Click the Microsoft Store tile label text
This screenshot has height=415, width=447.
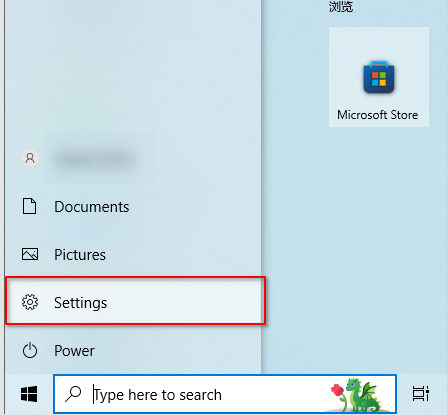tap(378, 115)
